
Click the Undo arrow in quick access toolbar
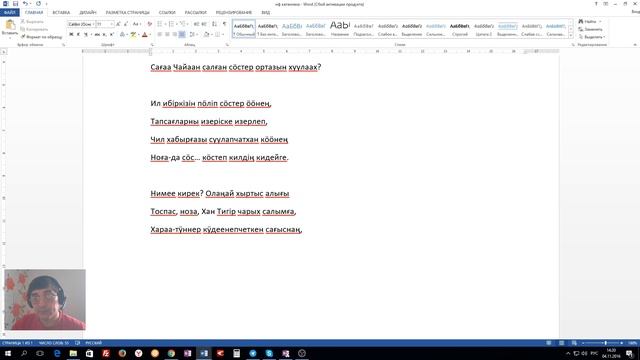point(25,4)
